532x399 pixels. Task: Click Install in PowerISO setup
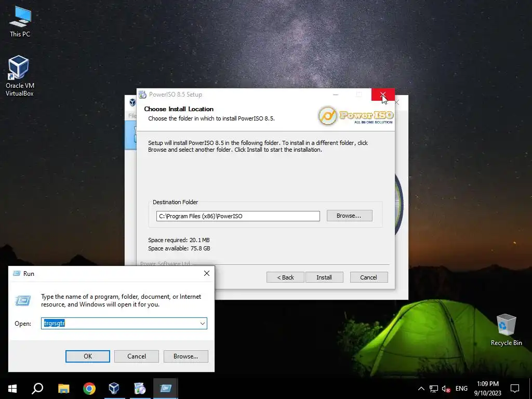tap(324, 277)
